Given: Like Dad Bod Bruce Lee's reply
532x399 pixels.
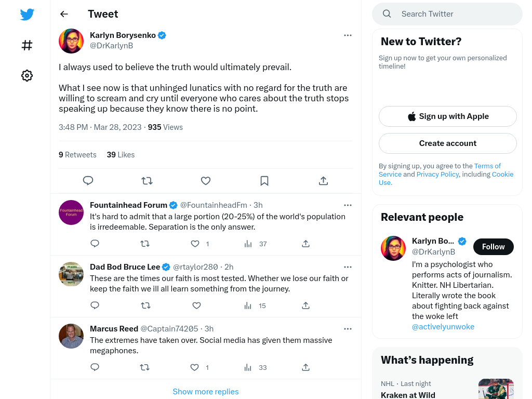Looking at the screenshot, I should pyautogui.click(x=196, y=305).
